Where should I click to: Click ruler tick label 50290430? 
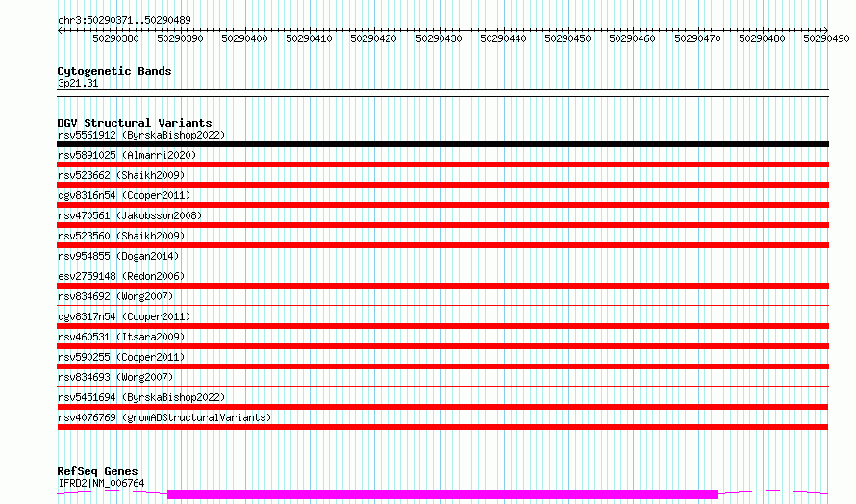coord(439,38)
